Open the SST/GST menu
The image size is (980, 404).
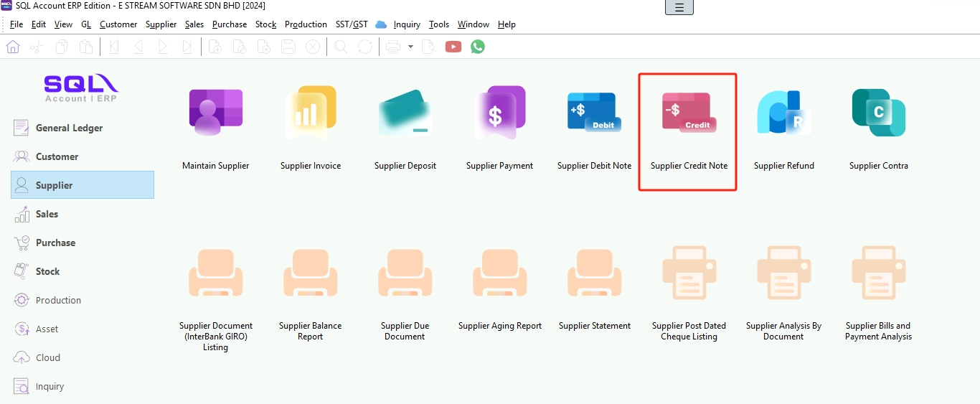[352, 24]
